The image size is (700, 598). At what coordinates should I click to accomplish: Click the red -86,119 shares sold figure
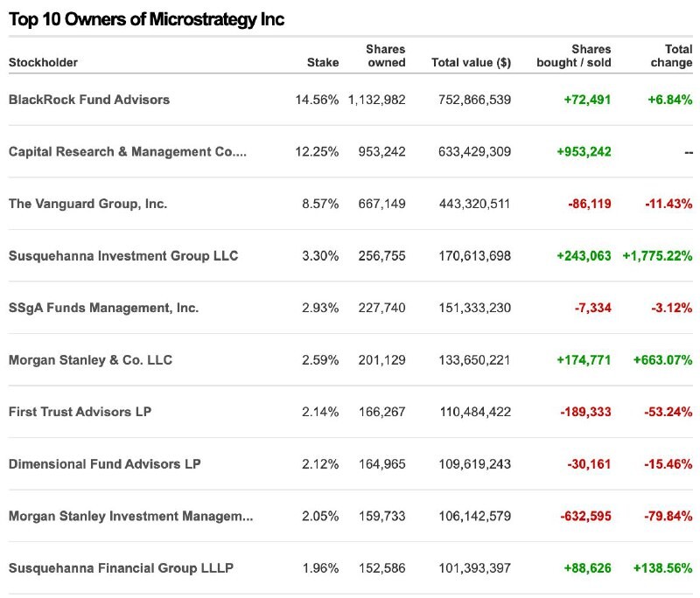tap(589, 204)
